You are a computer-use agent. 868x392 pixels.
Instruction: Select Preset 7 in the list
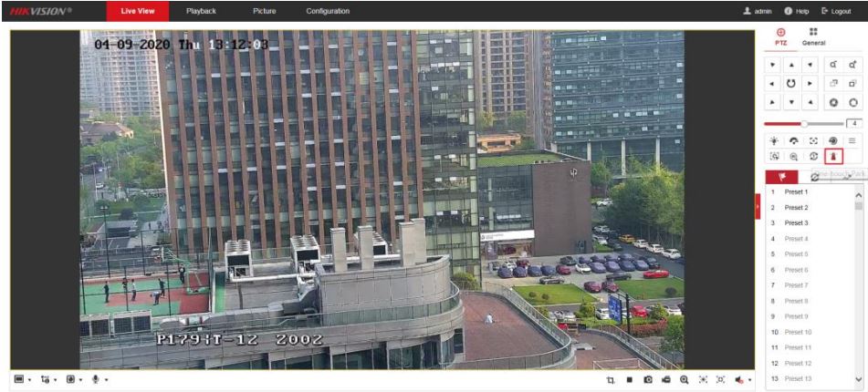tap(810, 285)
